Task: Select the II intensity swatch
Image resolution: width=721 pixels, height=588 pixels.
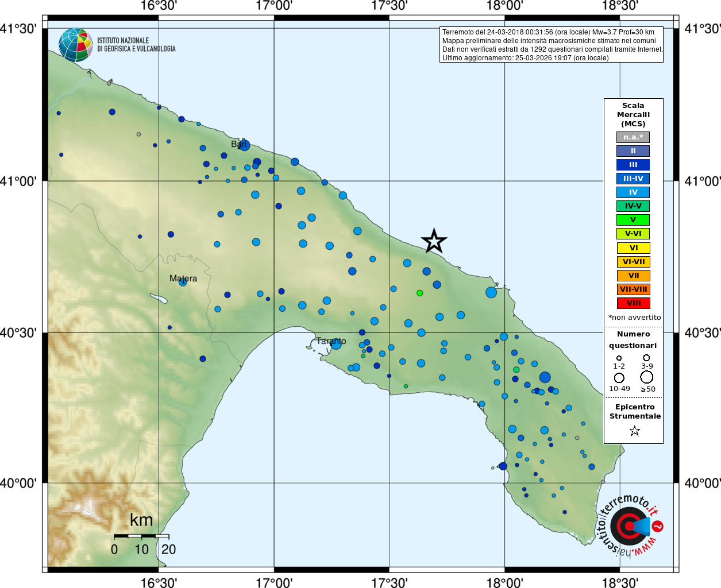Action: coord(633,151)
